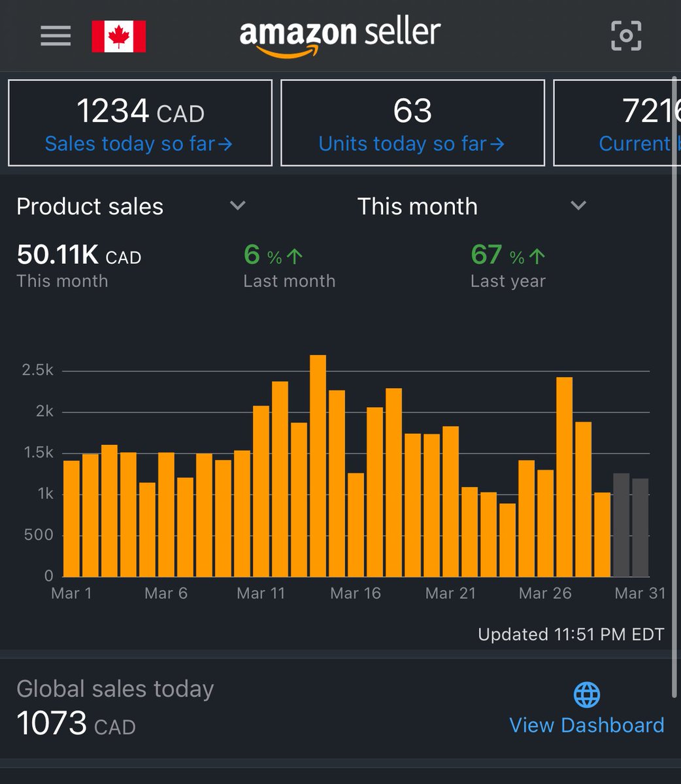The image size is (681, 784).
Task: Tap the bar above the Mar 1 label
Action: point(71,519)
